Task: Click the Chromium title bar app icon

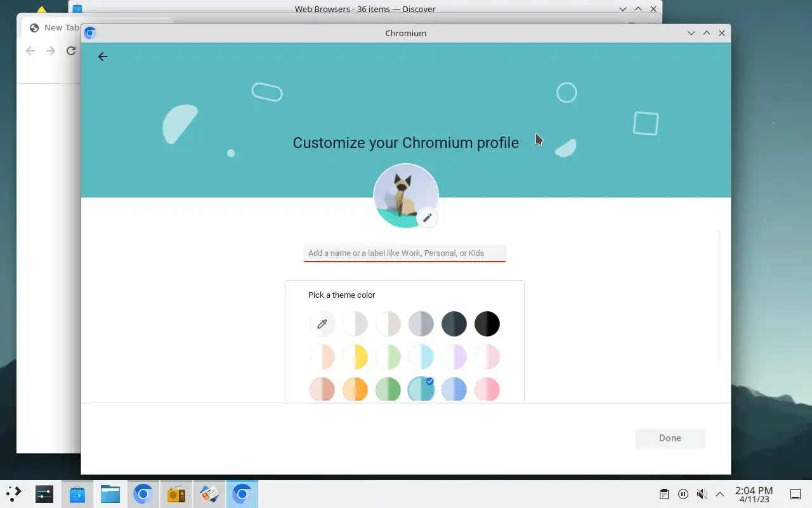Action: tap(89, 33)
